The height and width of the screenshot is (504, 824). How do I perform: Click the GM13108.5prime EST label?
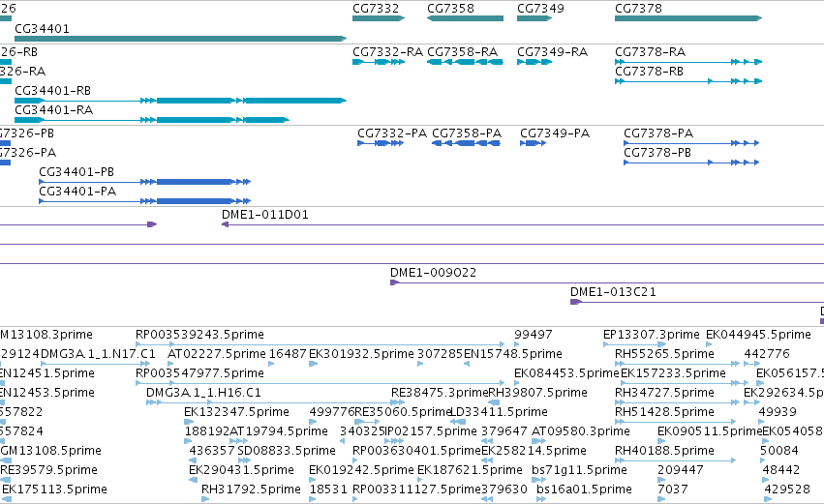pos(50,452)
